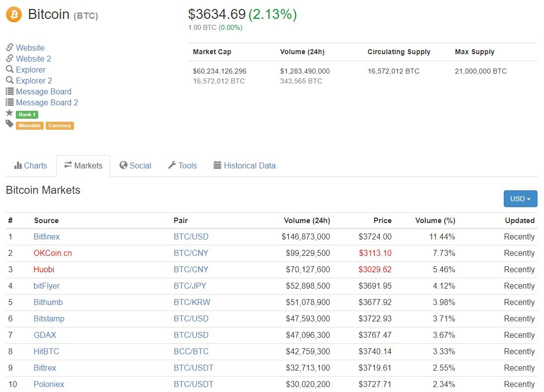Open the Bitstamp exchange link
This screenshot has width=544, height=392.
tap(49, 319)
